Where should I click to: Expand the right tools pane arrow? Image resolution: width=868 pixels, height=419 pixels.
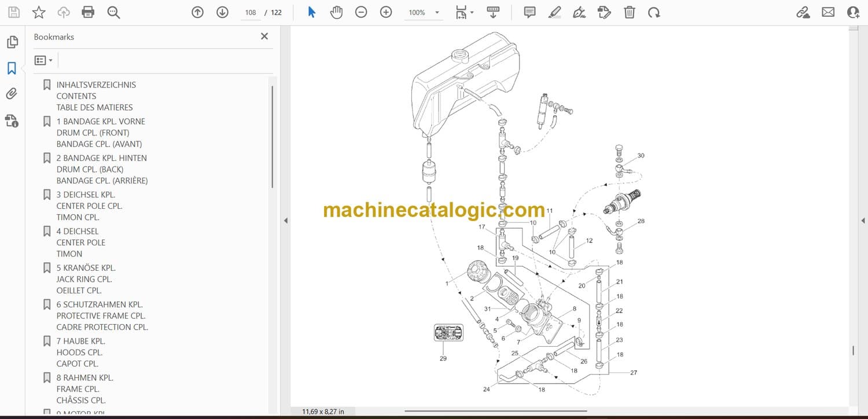pos(863,220)
